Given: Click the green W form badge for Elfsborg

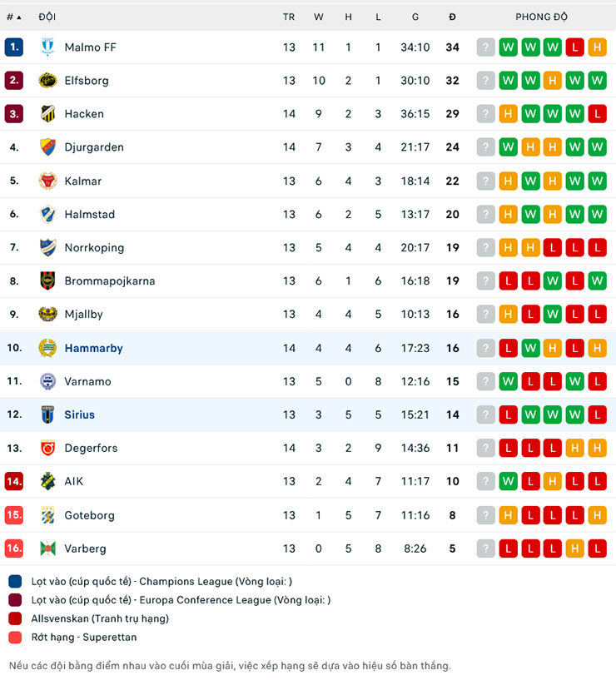Looking at the screenshot, I should tap(508, 81).
